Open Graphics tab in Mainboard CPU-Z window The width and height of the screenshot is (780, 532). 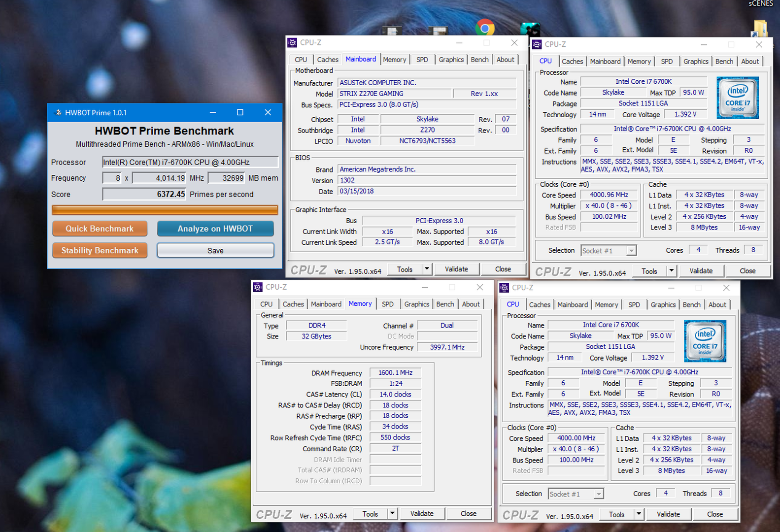coord(451,60)
